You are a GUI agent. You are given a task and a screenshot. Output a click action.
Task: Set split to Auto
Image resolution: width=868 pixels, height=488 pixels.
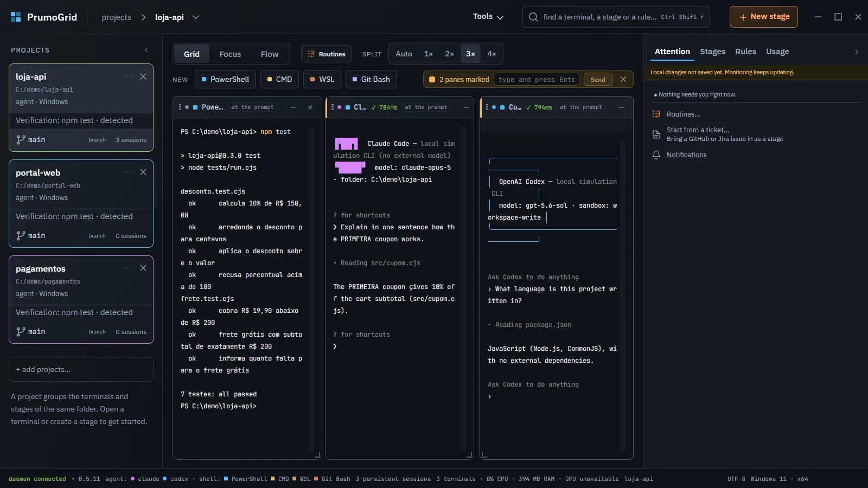404,54
